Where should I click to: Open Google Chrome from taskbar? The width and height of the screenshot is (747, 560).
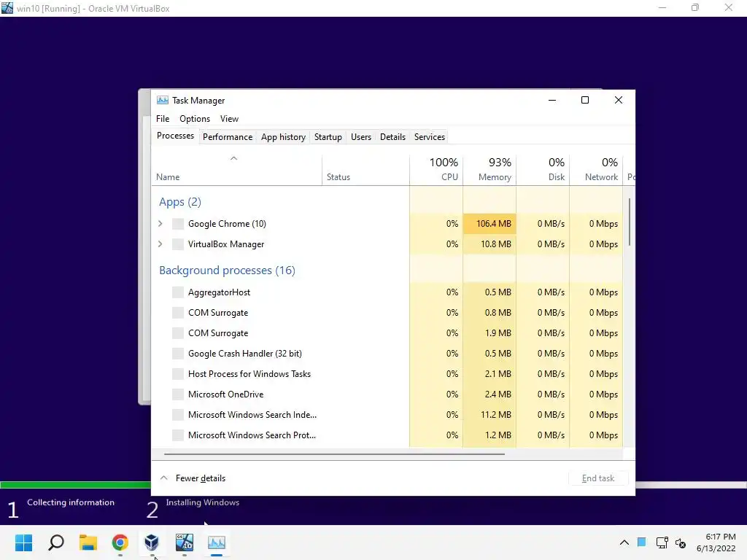[120, 542]
